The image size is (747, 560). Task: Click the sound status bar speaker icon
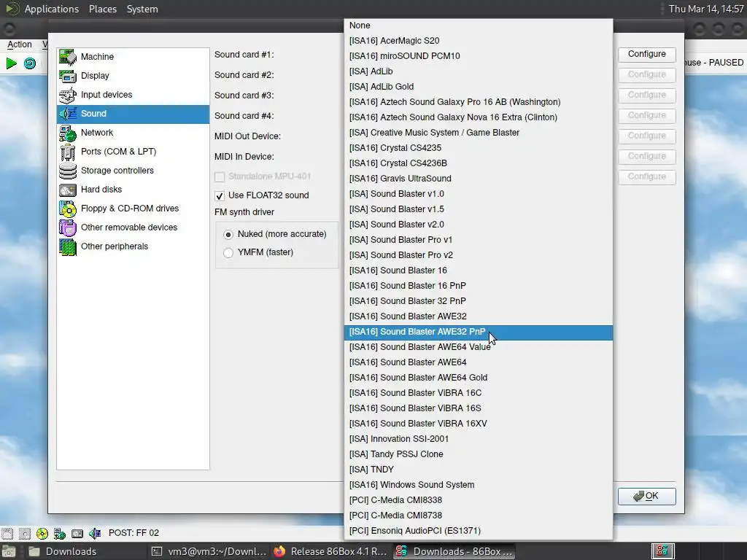click(95, 533)
